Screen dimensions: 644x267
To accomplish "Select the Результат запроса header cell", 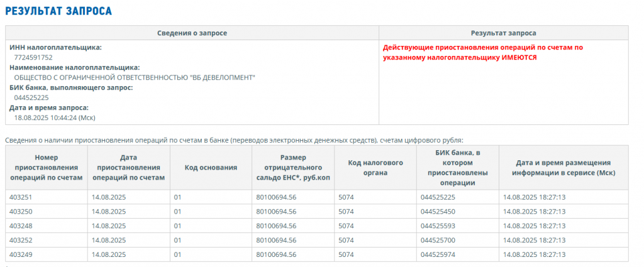I will coord(504,33).
